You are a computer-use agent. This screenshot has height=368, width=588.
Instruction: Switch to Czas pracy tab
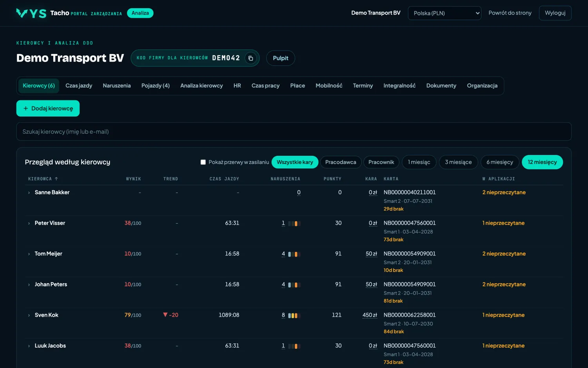click(265, 86)
